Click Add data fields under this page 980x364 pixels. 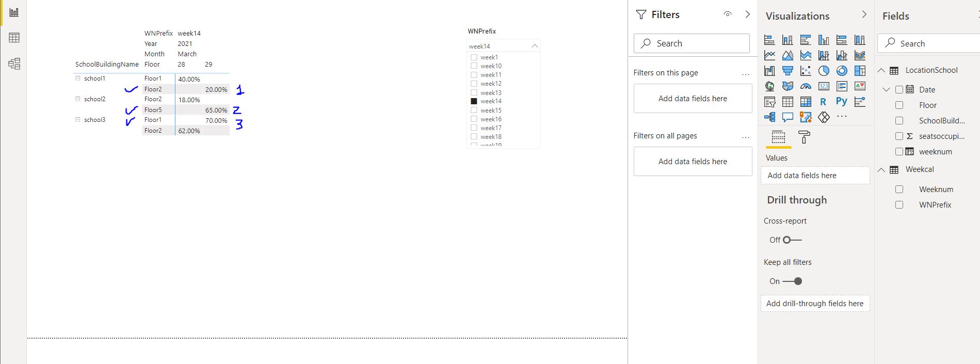tap(693, 99)
